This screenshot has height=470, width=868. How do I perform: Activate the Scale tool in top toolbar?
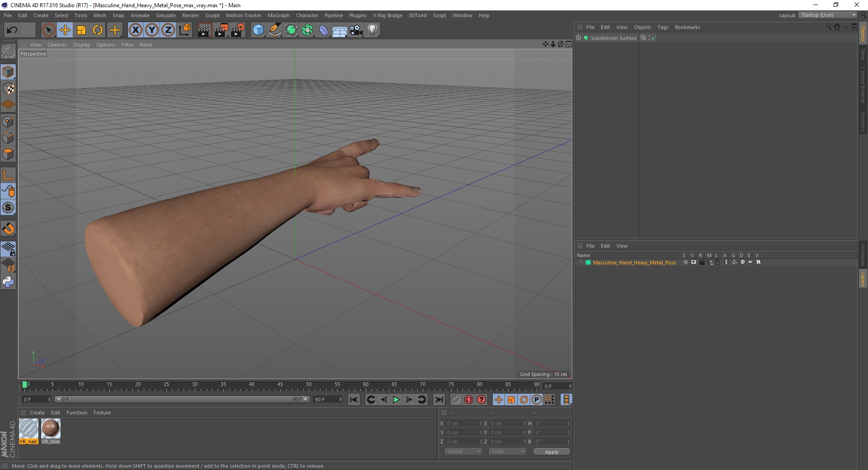81,30
